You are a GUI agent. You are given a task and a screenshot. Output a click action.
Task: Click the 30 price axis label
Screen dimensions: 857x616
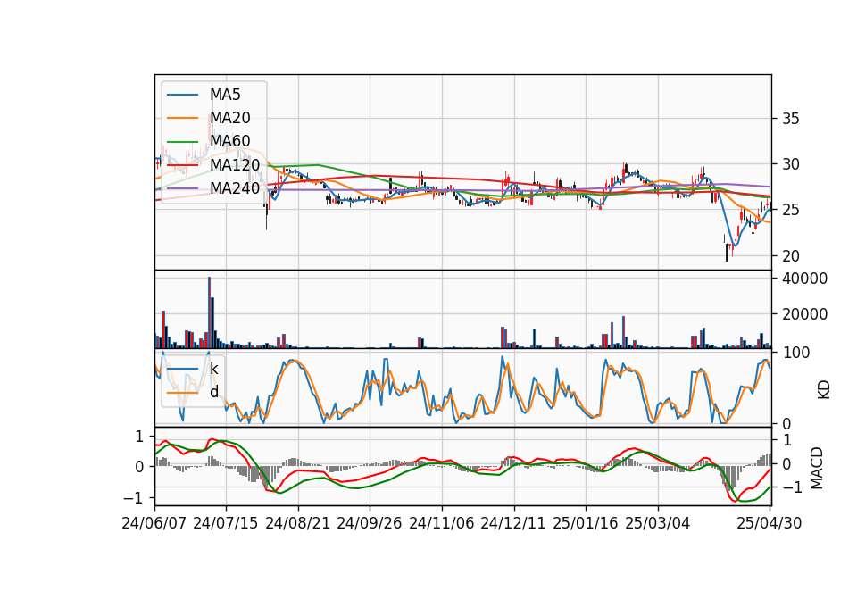click(x=790, y=164)
